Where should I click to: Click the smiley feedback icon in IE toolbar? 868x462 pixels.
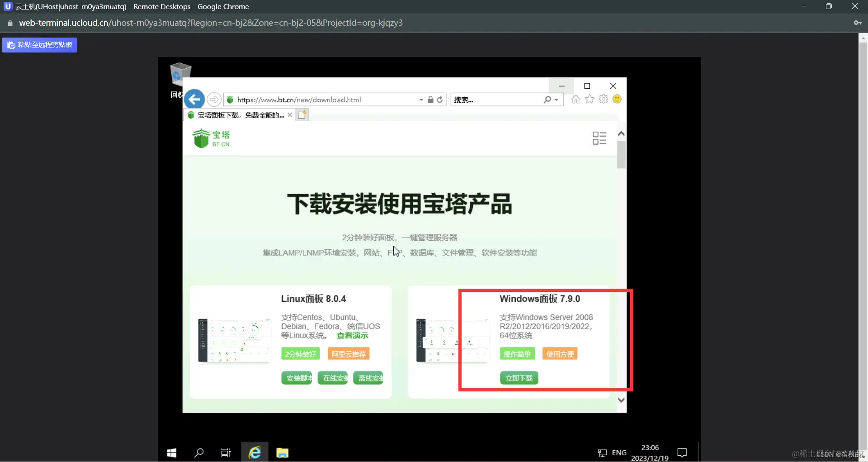coord(617,99)
